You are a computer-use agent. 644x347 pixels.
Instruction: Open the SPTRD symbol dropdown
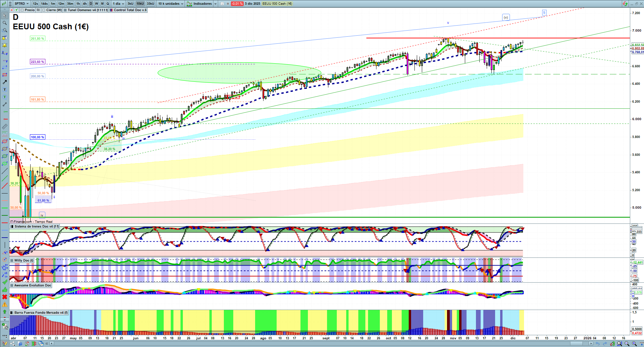(x=22, y=4)
